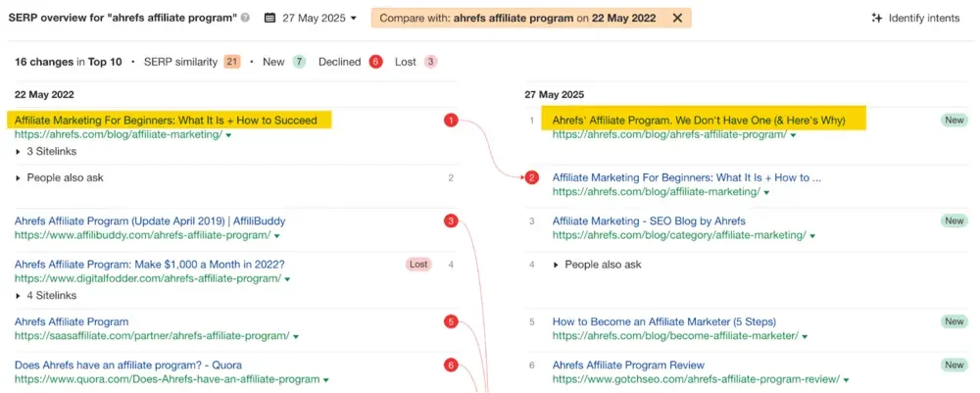The height and width of the screenshot is (393, 980).
Task: Click https://www.gotchseo.com/ahrefs-affiliate-program-review/ URL text
Action: coord(696,380)
